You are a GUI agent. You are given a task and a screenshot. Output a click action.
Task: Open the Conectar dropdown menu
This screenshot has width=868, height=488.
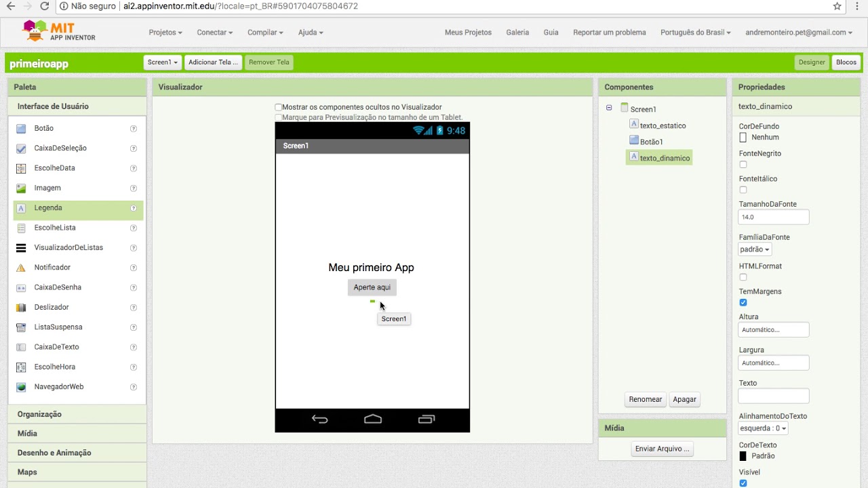tap(215, 33)
